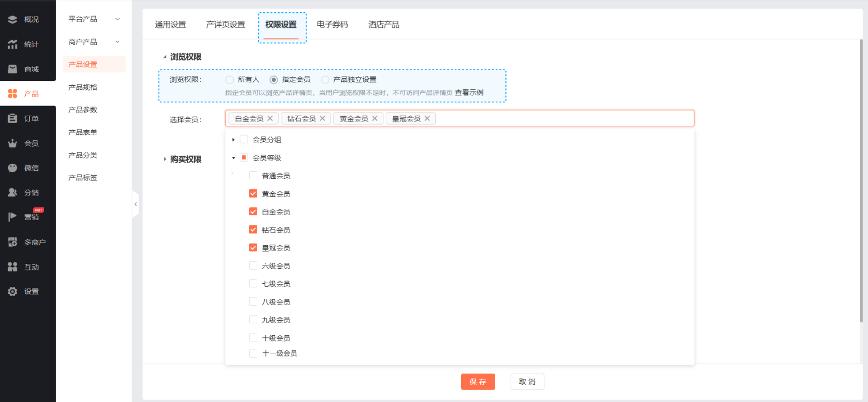Switch to the 酒店产品 tab

[384, 25]
